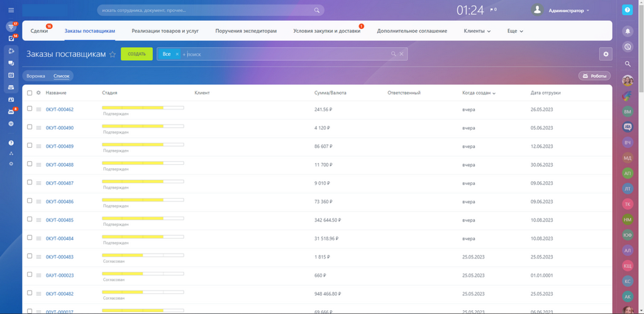
Task: Check the row 0КУТ-000488
Action: [x=30, y=164]
